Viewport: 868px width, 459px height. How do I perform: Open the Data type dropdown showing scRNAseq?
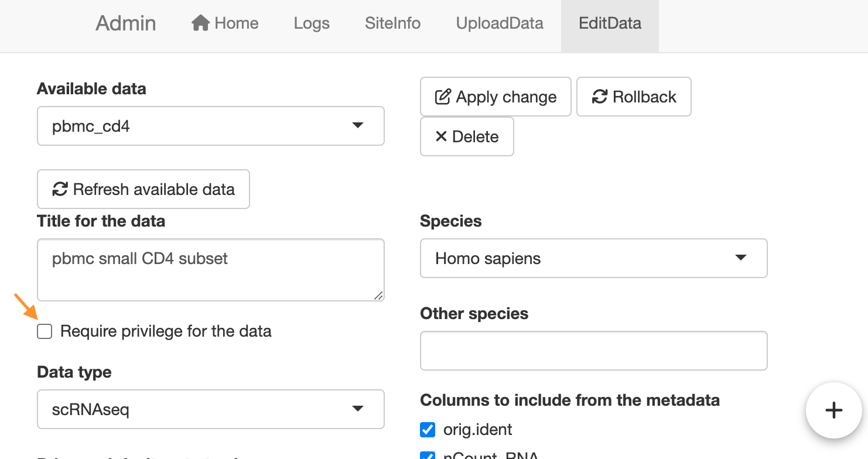pos(211,409)
